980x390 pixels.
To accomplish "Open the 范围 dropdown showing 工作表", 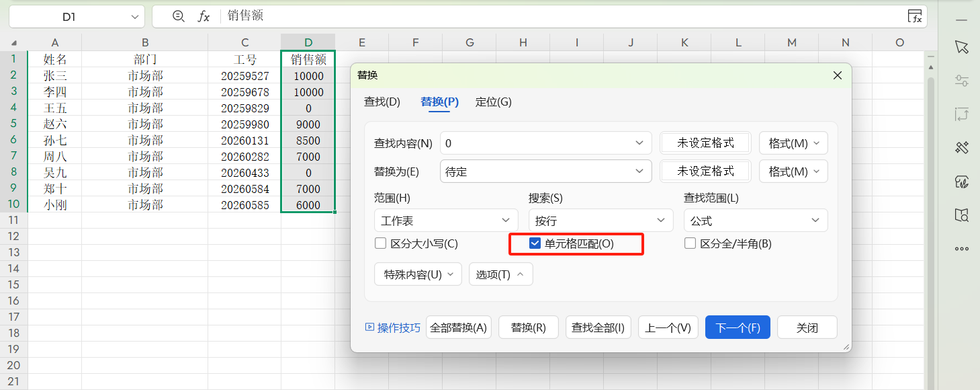I will 445,220.
